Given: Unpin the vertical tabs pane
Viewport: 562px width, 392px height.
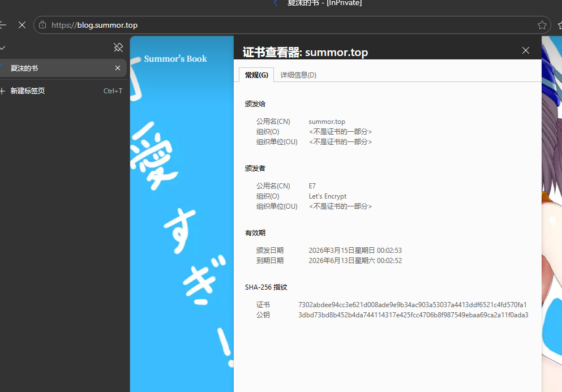Looking at the screenshot, I should [118, 48].
